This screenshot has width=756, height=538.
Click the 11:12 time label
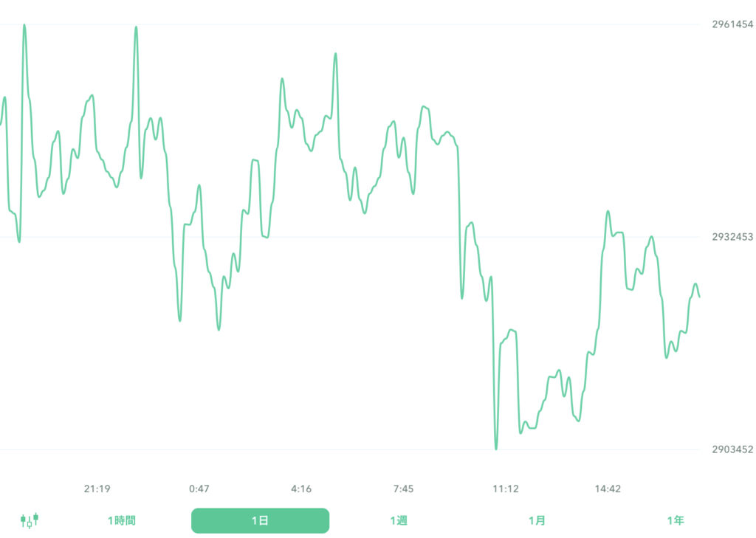coord(506,489)
